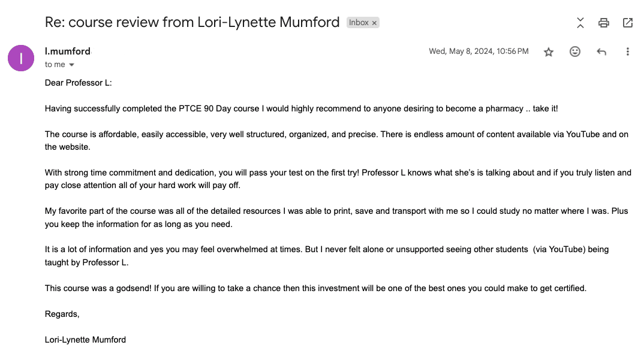Click the "Regards," closing line
Screen dimensions: 644x354
[62, 314]
